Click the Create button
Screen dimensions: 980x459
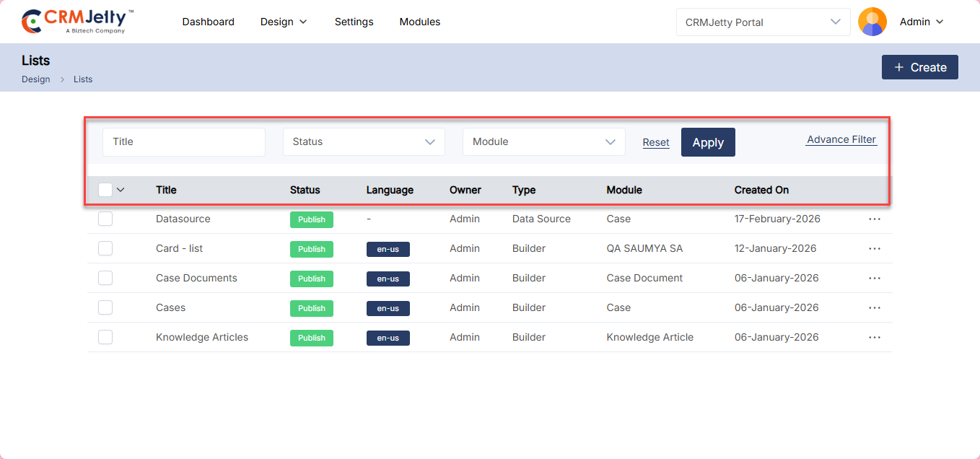click(x=919, y=67)
